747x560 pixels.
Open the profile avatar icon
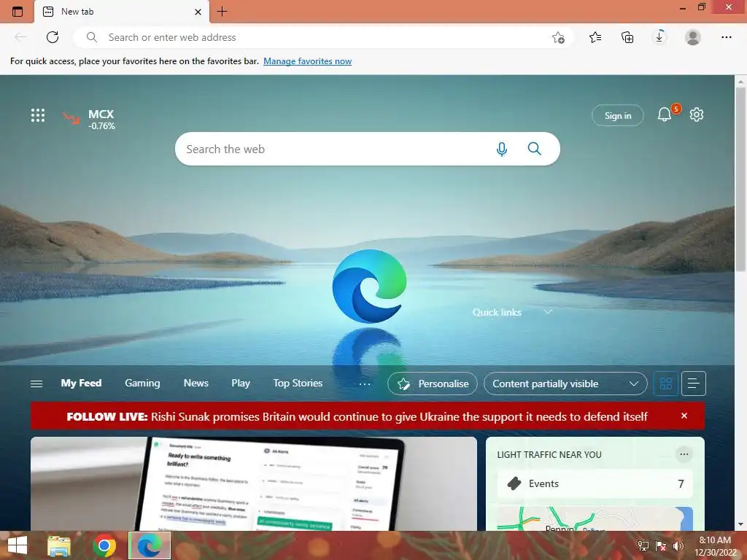pyautogui.click(x=693, y=37)
